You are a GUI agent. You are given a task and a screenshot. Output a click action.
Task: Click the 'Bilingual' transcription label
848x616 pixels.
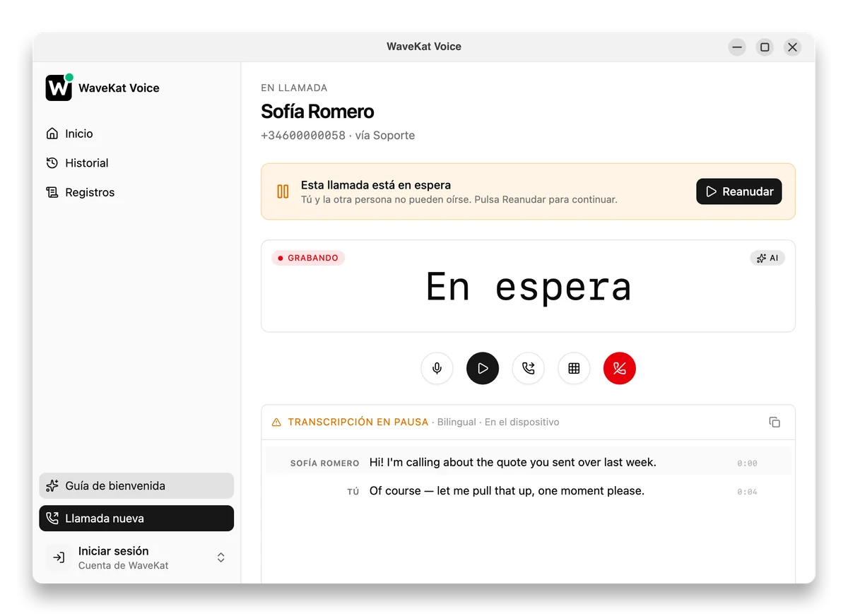tap(457, 422)
